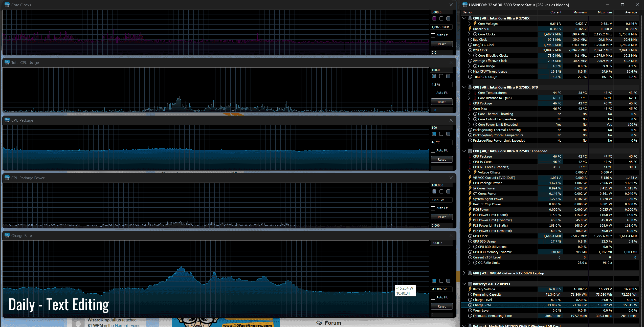Expand the GPU NVIDIA GeForce RTX 5070 section

click(x=464, y=273)
